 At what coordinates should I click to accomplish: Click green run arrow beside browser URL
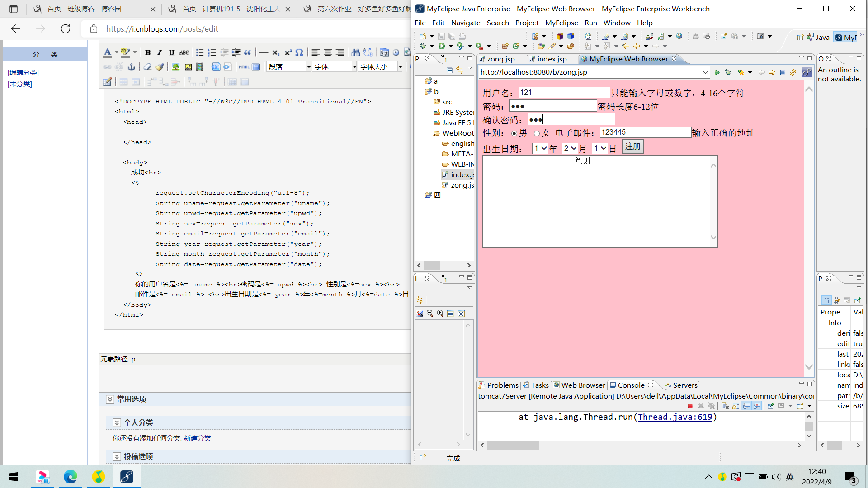pyautogui.click(x=717, y=72)
